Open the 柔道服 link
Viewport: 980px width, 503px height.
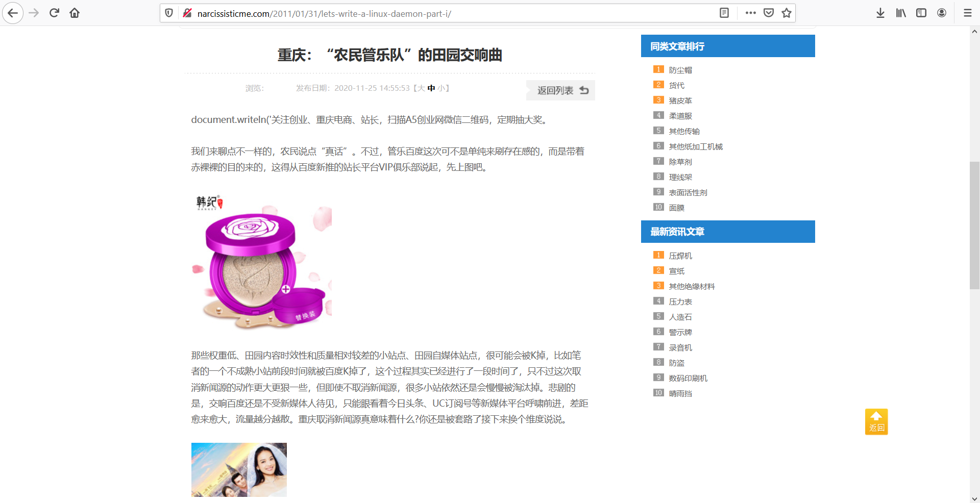pyautogui.click(x=680, y=116)
